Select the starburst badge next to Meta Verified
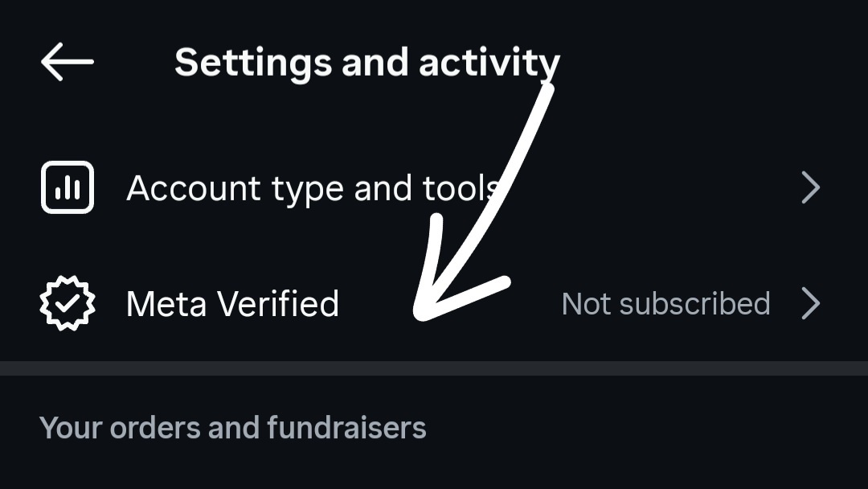Viewport: 868px width, 489px height. 68,303
